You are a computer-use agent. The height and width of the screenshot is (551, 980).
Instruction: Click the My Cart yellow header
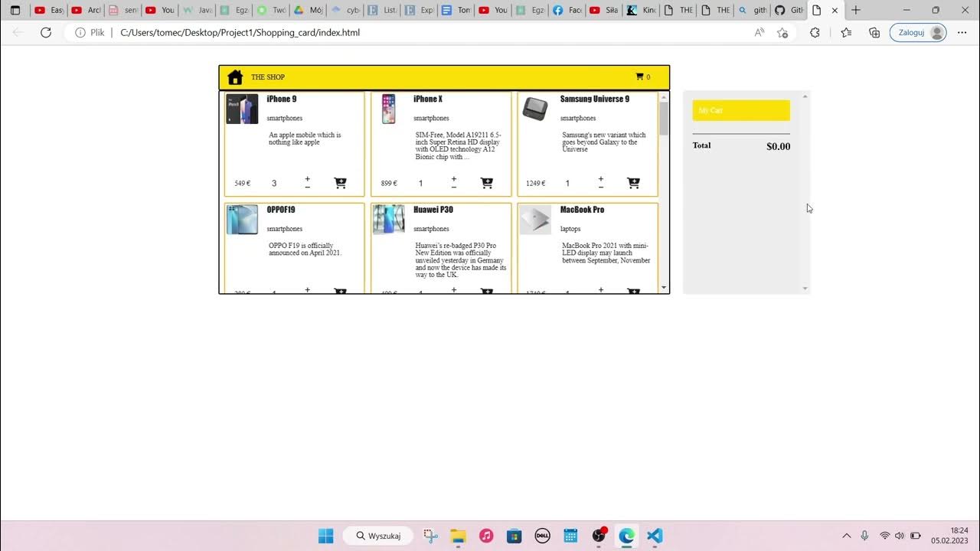741,110
